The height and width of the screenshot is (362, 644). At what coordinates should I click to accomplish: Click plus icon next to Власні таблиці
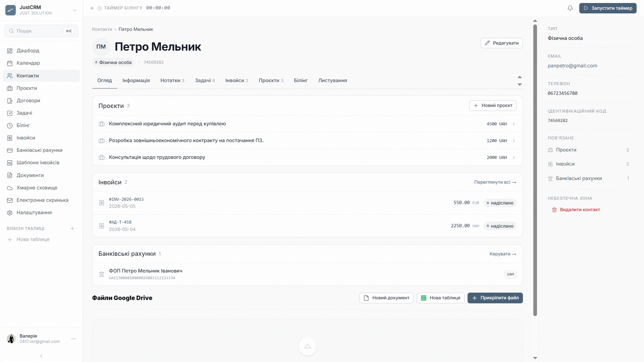coord(72,229)
